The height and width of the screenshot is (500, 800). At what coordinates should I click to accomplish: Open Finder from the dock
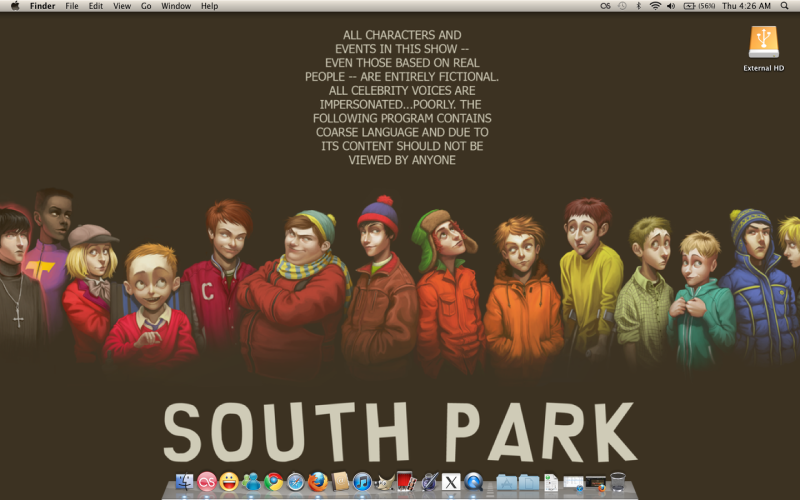point(185,482)
